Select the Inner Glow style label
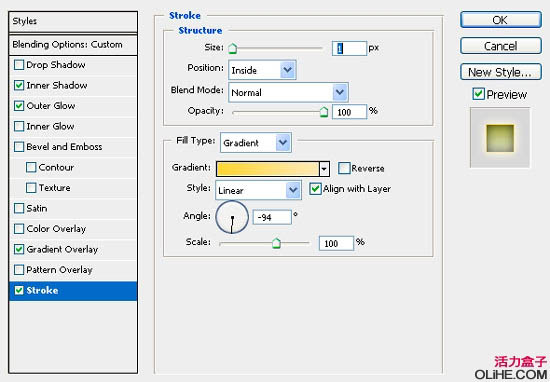Image resolution: width=550 pixels, height=382 pixels. click(50, 126)
